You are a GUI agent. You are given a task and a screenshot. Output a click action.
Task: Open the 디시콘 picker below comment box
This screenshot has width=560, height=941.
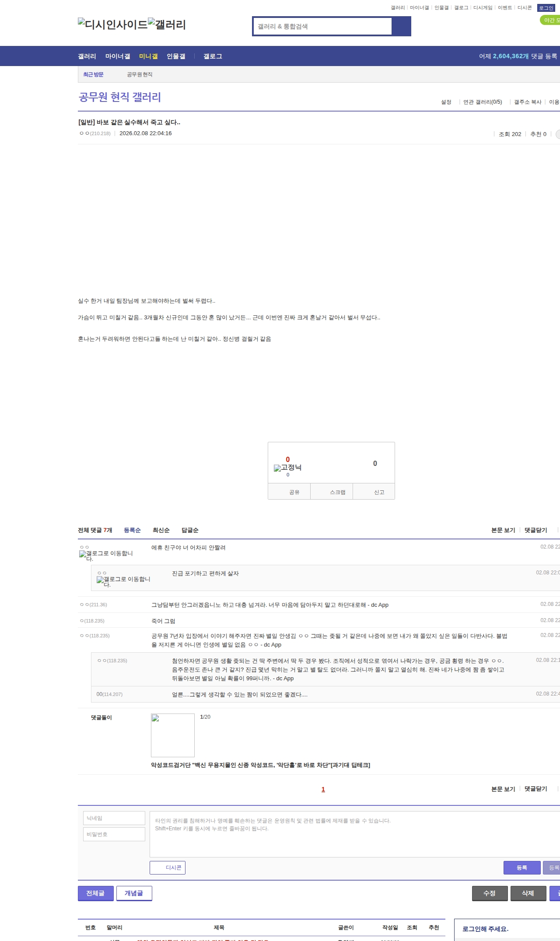[x=168, y=868]
